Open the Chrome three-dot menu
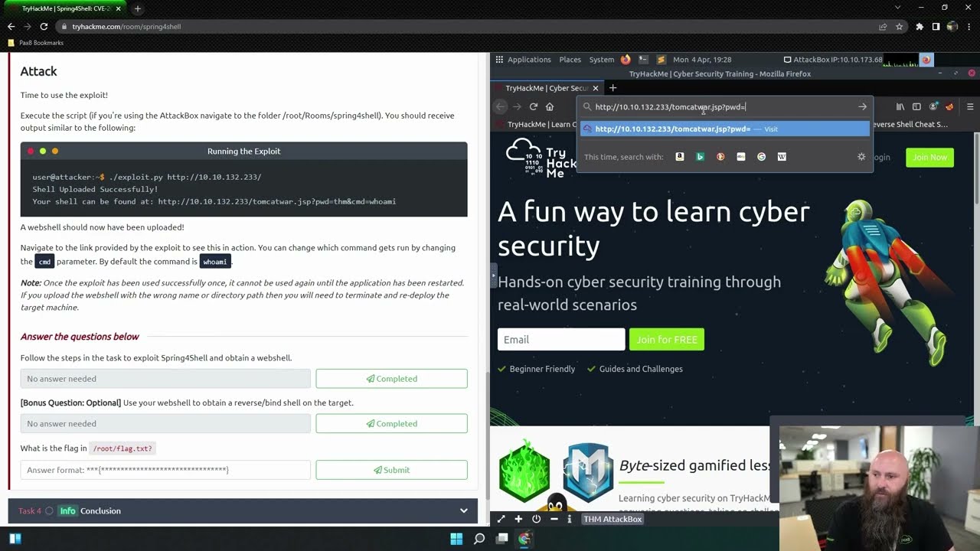Image resolution: width=980 pixels, height=551 pixels. [x=969, y=26]
